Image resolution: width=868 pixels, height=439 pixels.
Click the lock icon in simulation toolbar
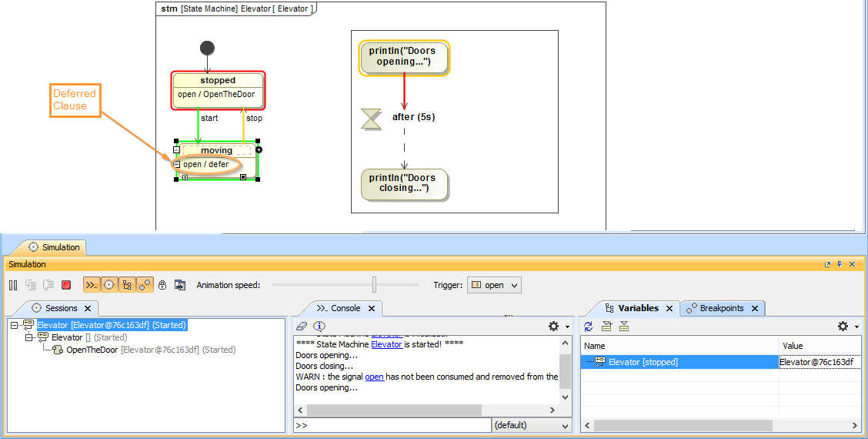click(x=162, y=285)
